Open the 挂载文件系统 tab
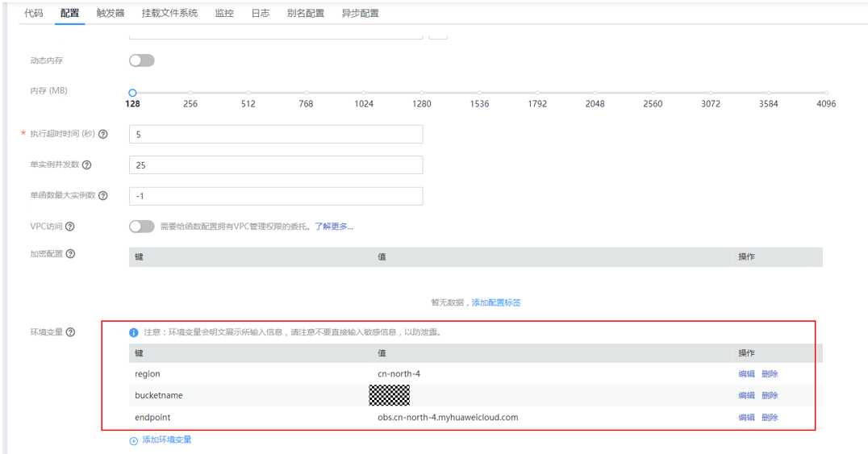This screenshot has height=454, width=868. pos(169,13)
